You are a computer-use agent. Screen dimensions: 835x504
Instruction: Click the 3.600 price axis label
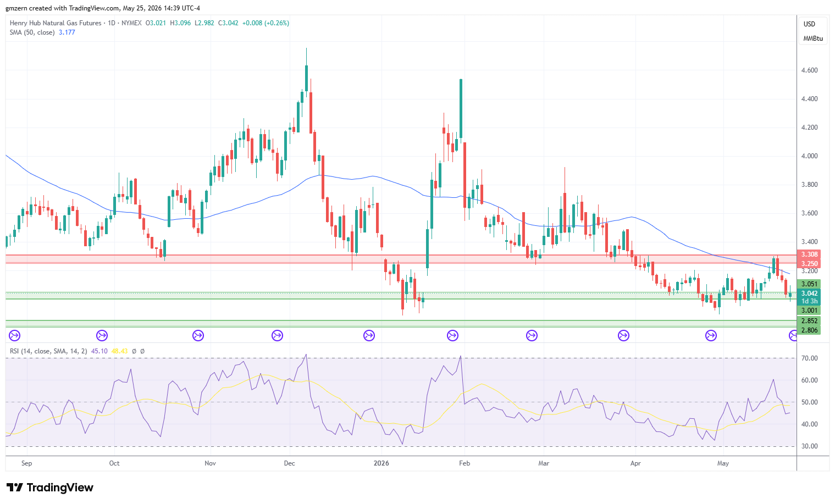809,213
